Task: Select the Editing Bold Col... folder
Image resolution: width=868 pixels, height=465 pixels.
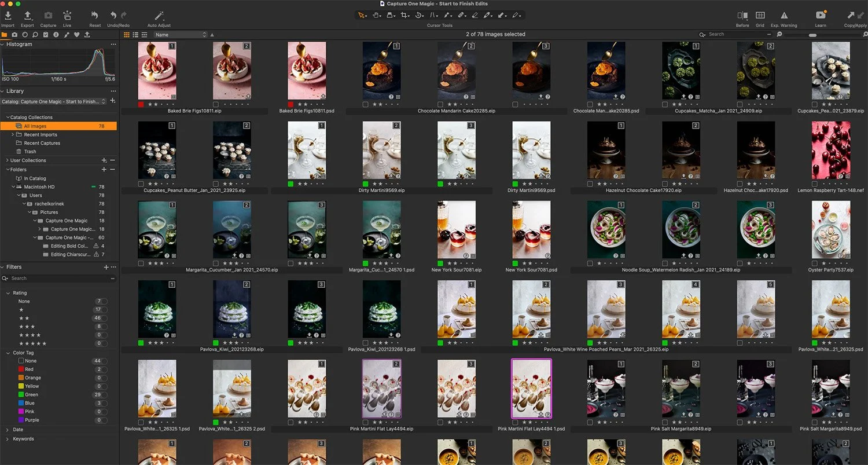Action: 65,246
